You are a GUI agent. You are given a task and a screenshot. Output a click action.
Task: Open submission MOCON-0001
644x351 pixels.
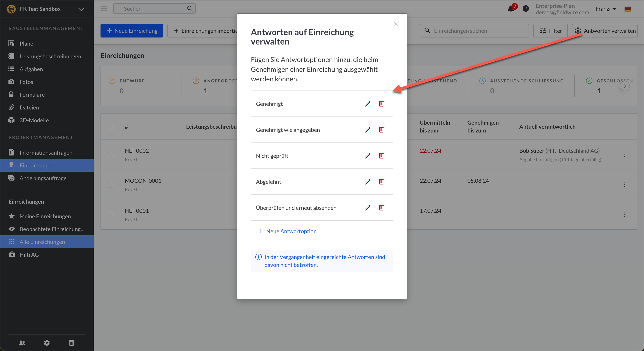(x=143, y=181)
